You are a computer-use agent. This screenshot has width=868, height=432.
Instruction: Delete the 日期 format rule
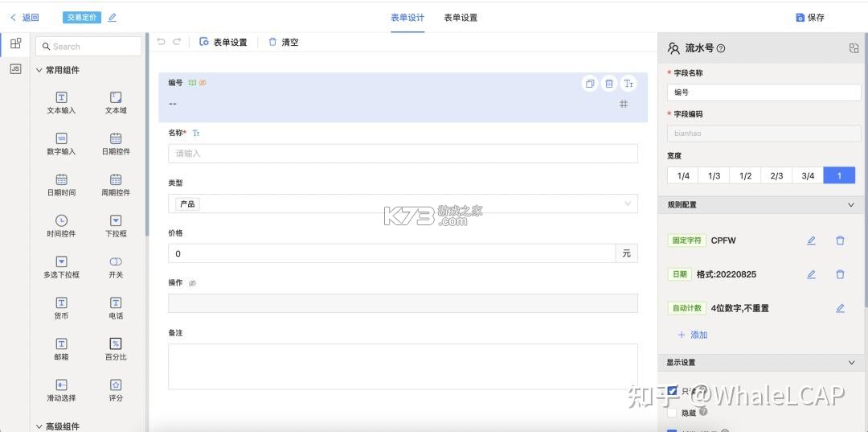[x=841, y=274]
